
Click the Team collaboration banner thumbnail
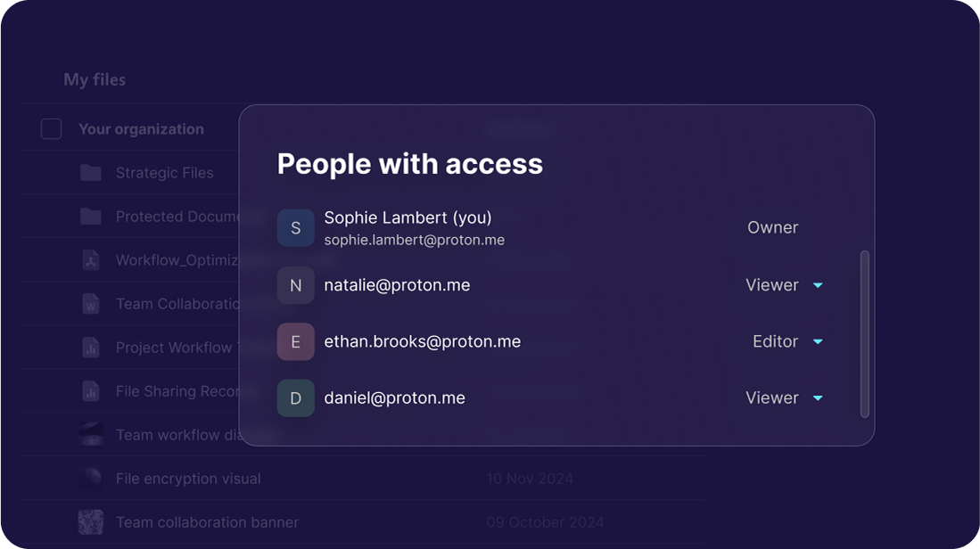[x=91, y=522]
